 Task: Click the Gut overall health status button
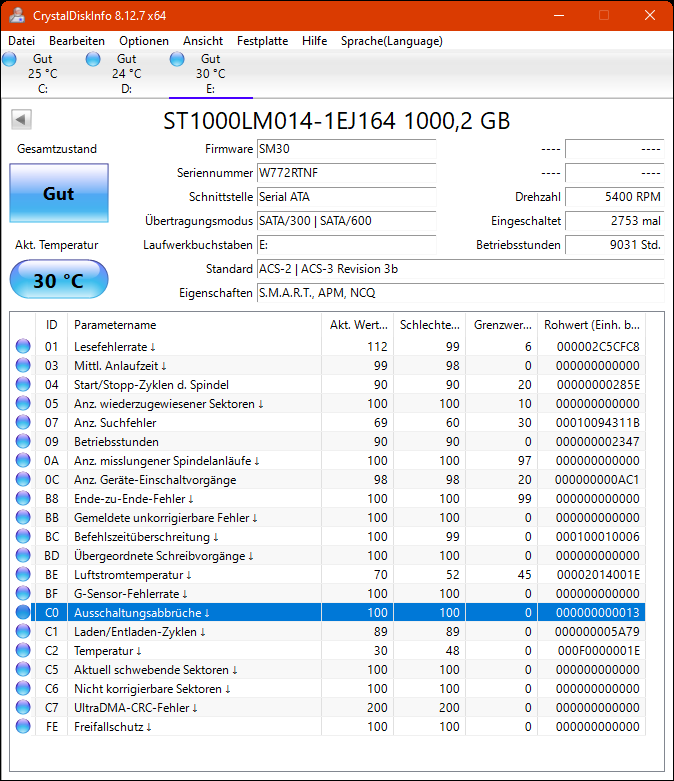point(59,193)
